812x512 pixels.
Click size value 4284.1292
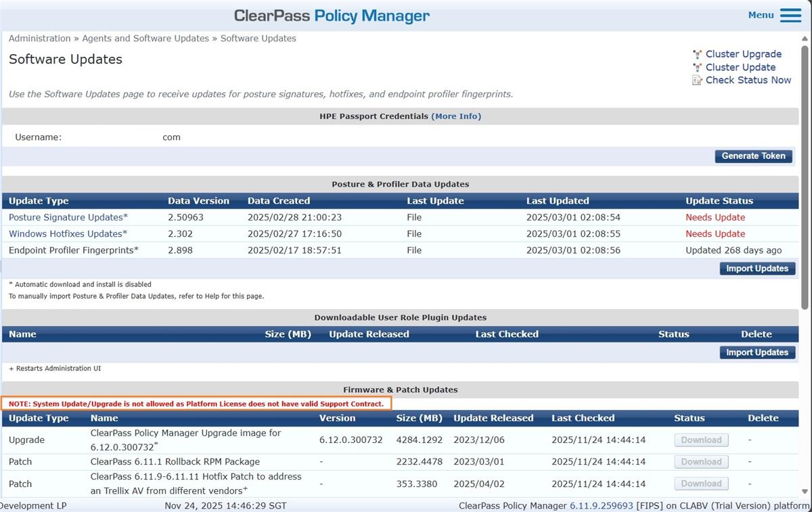(420, 440)
